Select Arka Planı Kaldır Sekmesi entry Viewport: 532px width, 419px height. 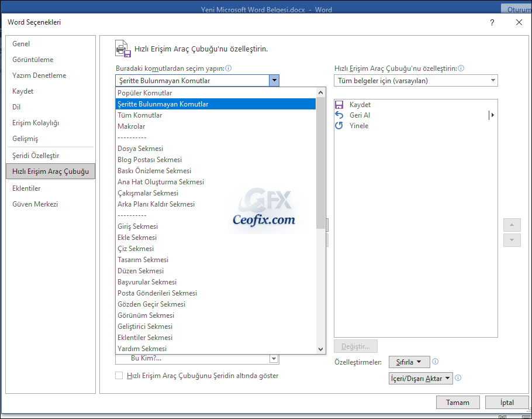tap(216, 204)
